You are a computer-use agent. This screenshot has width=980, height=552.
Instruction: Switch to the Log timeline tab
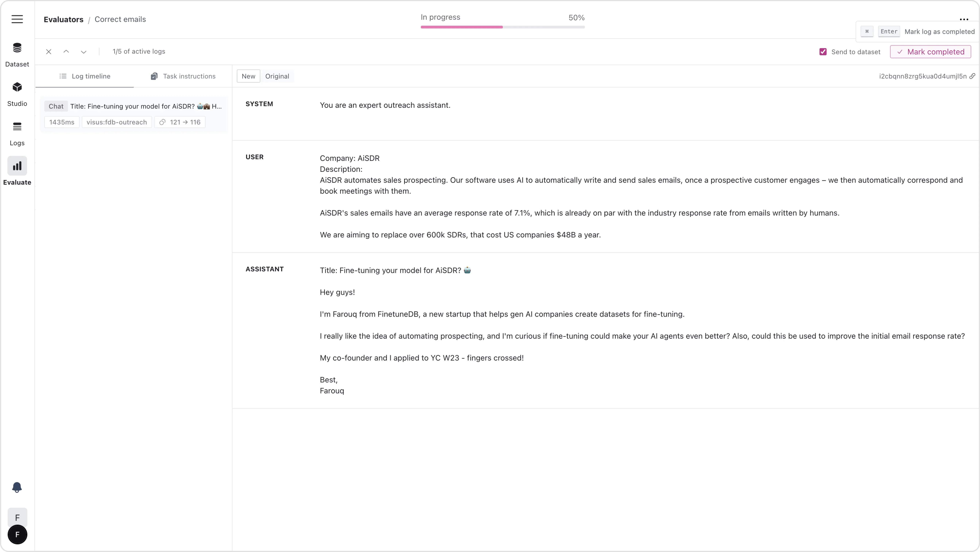tap(85, 76)
